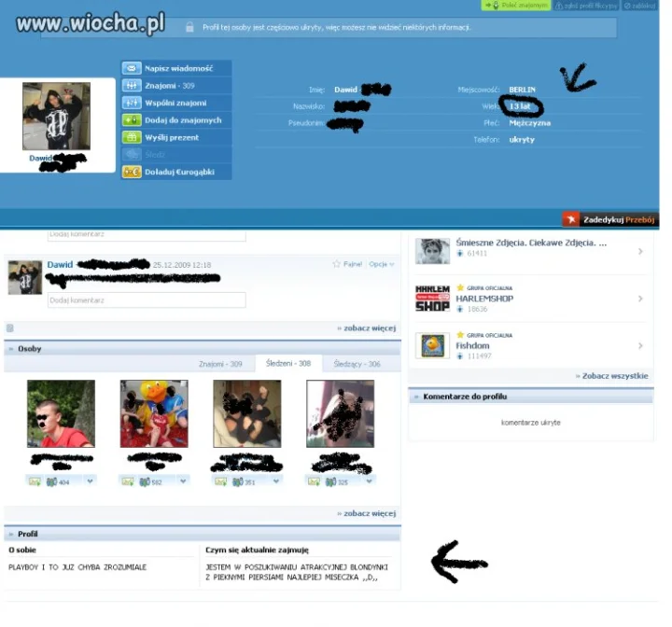Click the chevron on the Śmieszne Zdjęcia row
The width and height of the screenshot is (672, 627).
click(x=640, y=251)
